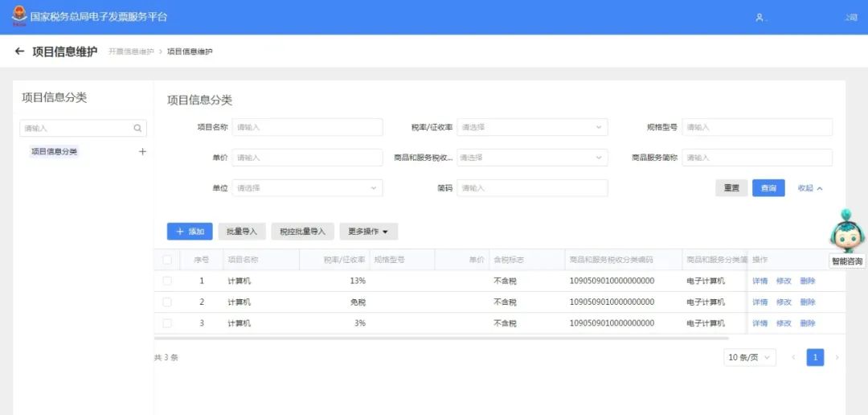Check the box for row 3 计算机 3%
Image resolution: width=868 pixels, height=415 pixels.
167,323
